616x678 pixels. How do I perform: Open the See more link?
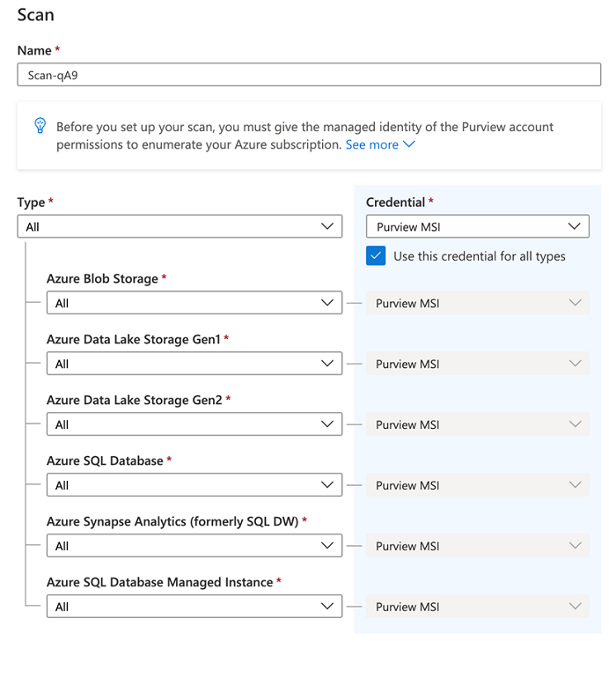click(371, 144)
